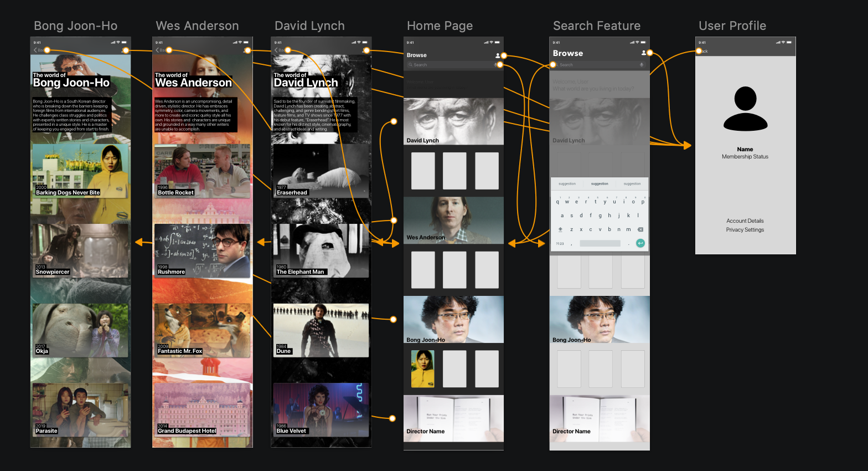
Task: Open the Snowpiercer film card
Action: click(x=80, y=250)
